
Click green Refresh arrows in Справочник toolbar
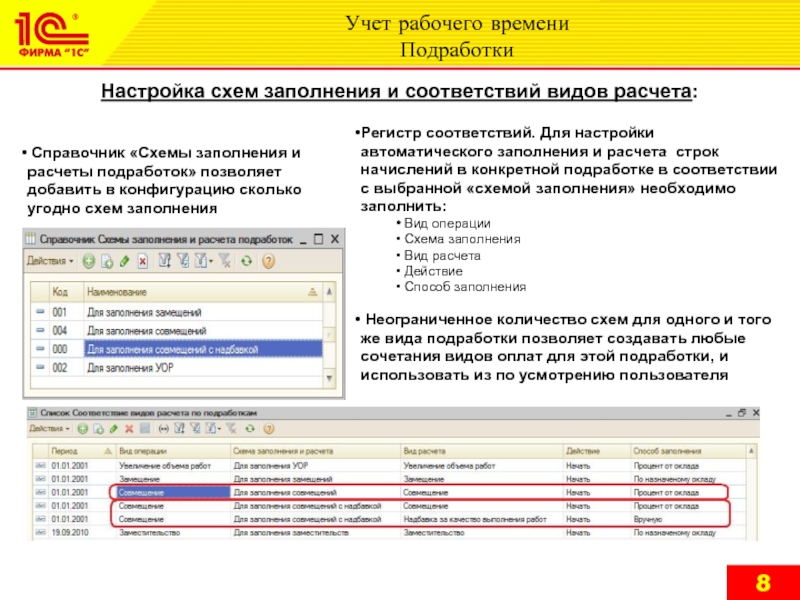(x=247, y=261)
